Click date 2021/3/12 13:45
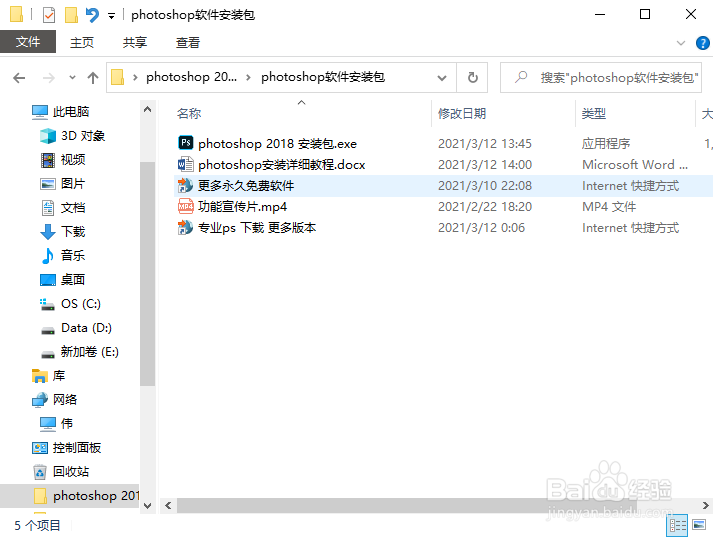The width and height of the screenshot is (713, 537). pos(485,144)
